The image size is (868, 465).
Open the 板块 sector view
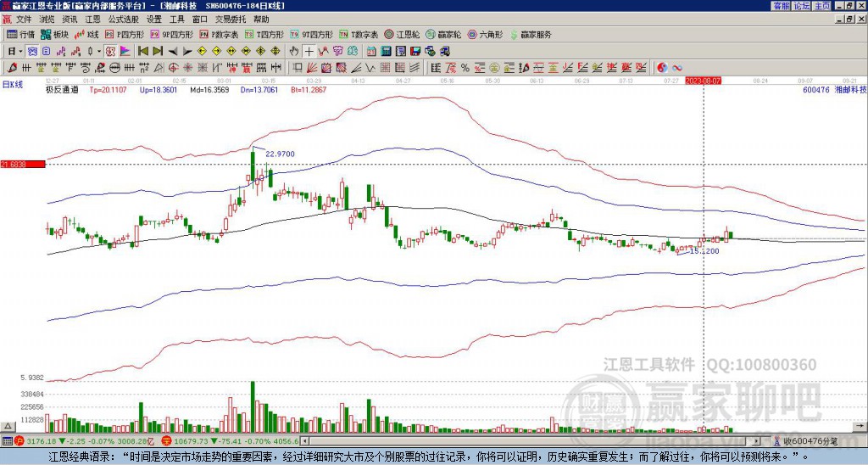coord(54,34)
